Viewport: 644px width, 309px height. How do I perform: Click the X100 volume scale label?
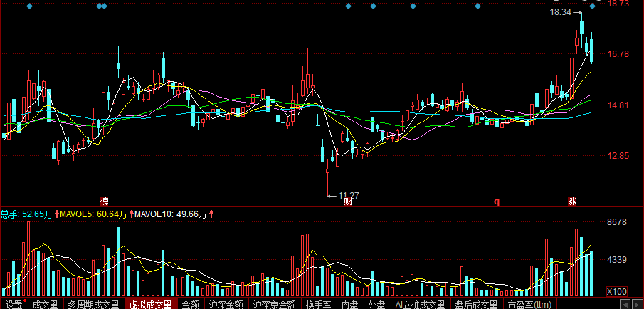point(616,292)
